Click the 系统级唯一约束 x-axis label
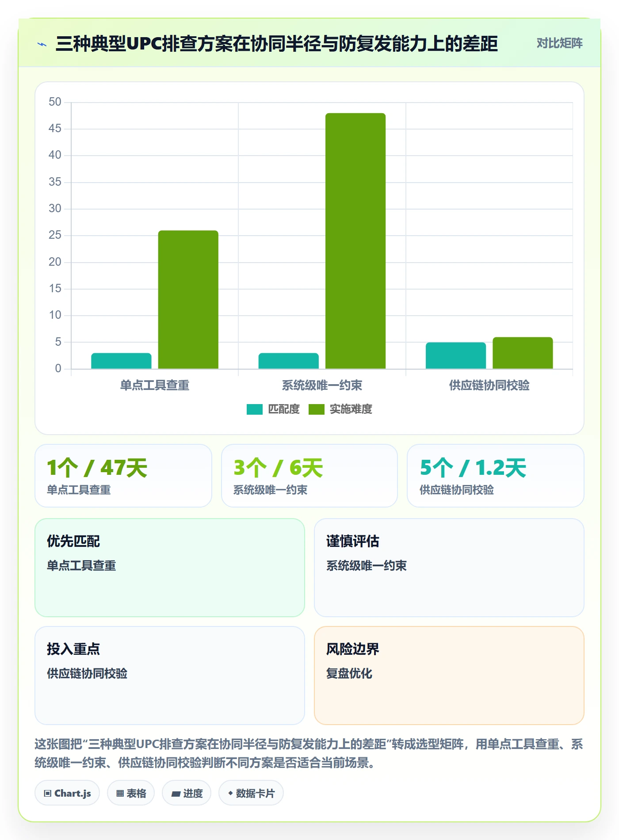 (x=322, y=386)
